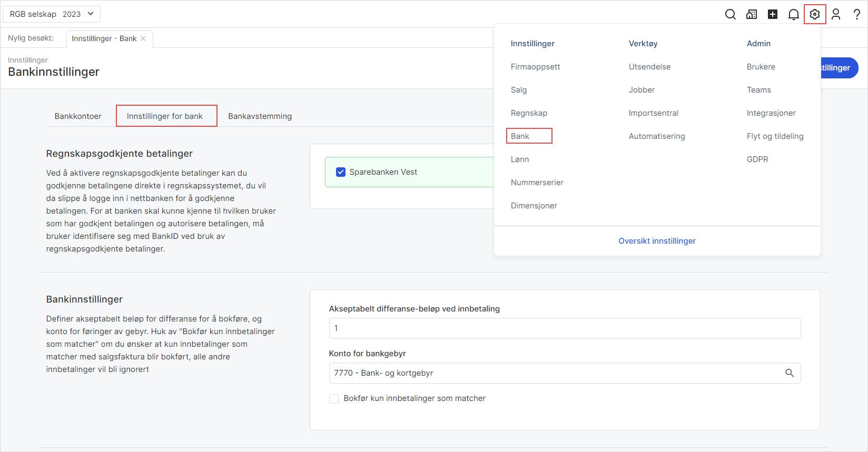The height and width of the screenshot is (452, 868).
Task: Click the plus icon to create new
Action: pyautogui.click(x=773, y=14)
